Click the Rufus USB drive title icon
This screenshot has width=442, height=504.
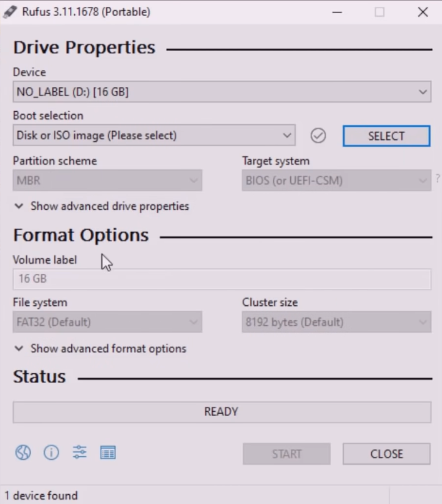(9, 12)
